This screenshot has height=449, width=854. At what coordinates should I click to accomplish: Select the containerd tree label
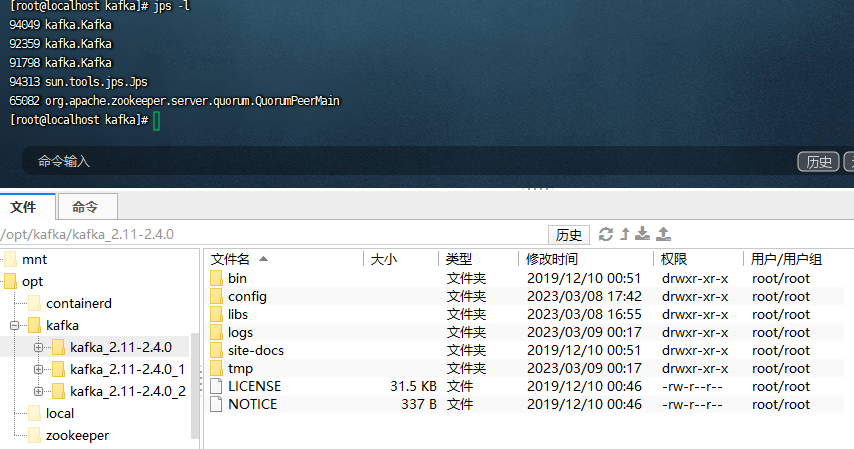[x=79, y=304]
